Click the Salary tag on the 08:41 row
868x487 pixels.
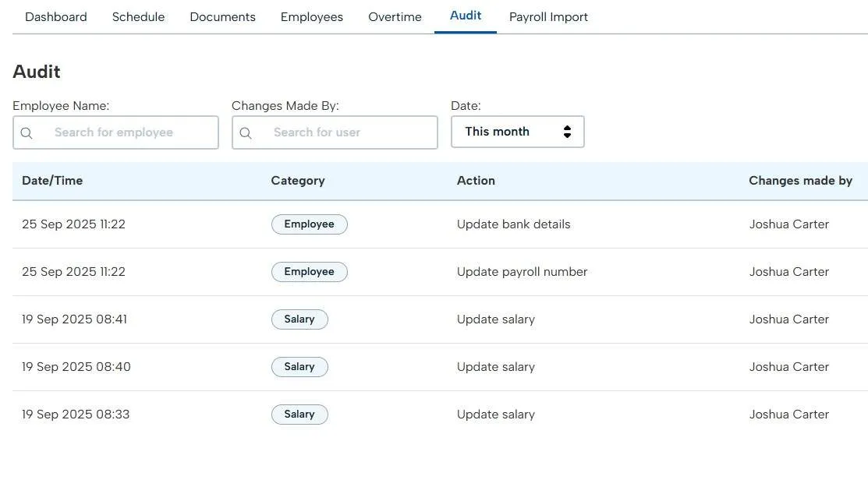299,319
